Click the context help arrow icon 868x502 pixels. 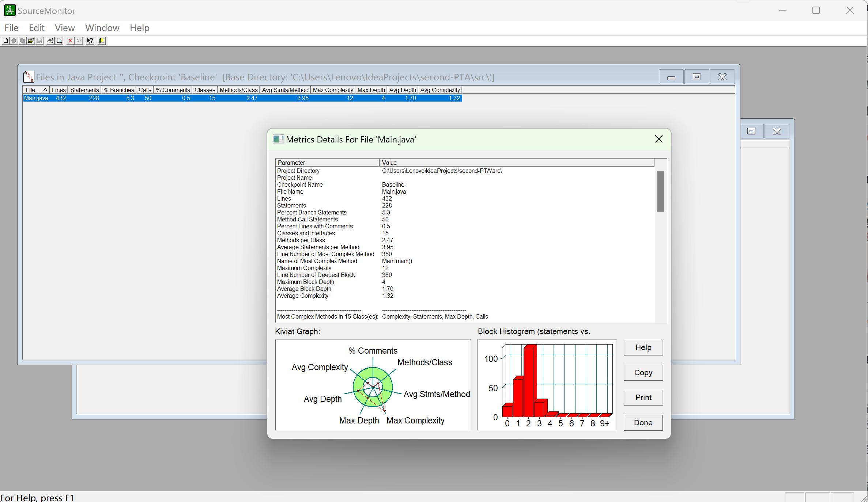point(90,41)
